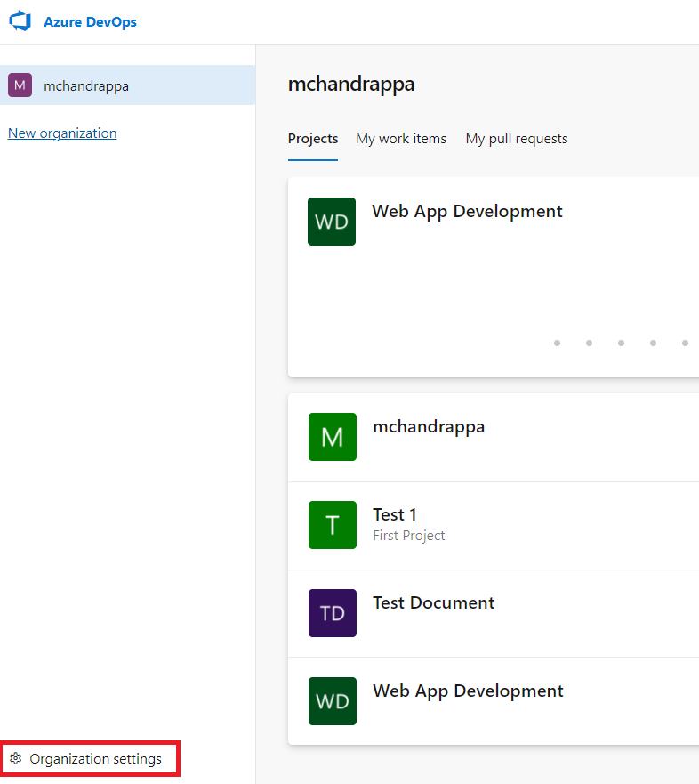Open Web App Development in the project list
This screenshot has width=699, height=784.
pos(468,691)
